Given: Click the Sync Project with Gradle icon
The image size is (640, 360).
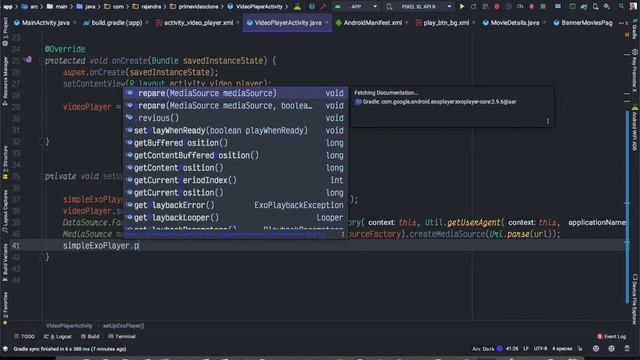Looking at the screenshot, I should (x=584, y=7).
